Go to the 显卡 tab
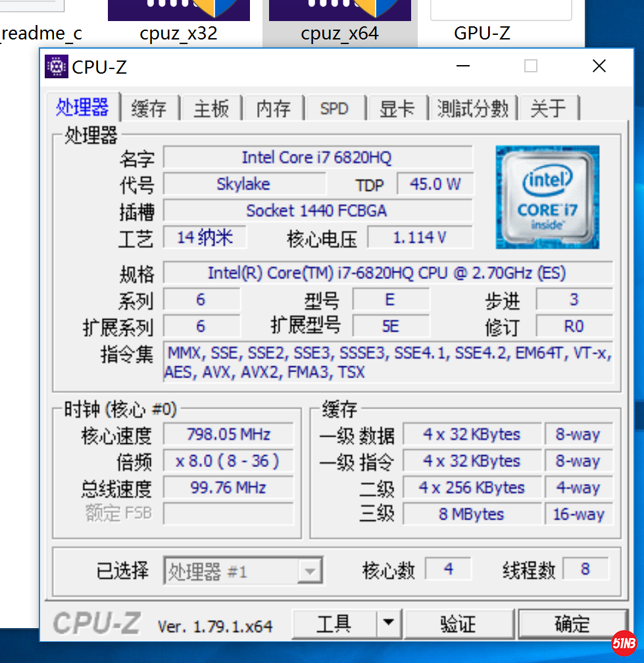644x663 pixels. point(397,109)
